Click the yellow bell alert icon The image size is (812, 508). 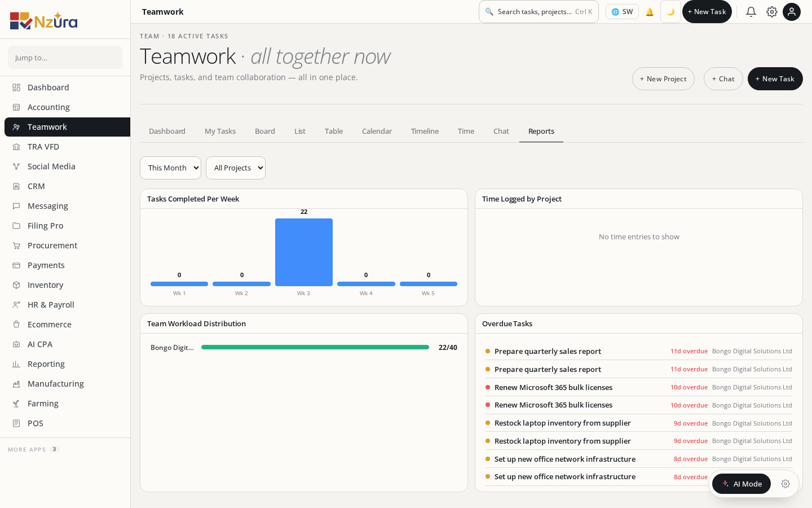650,12
